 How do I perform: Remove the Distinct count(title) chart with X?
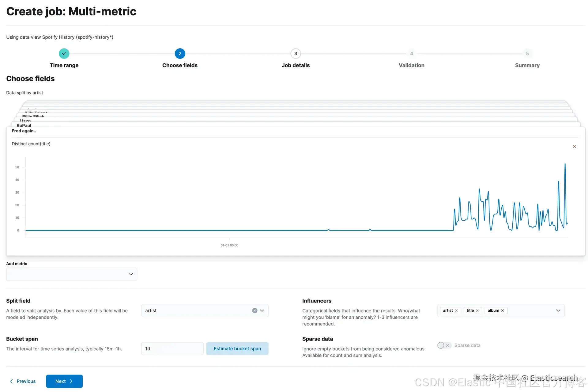click(x=574, y=147)
